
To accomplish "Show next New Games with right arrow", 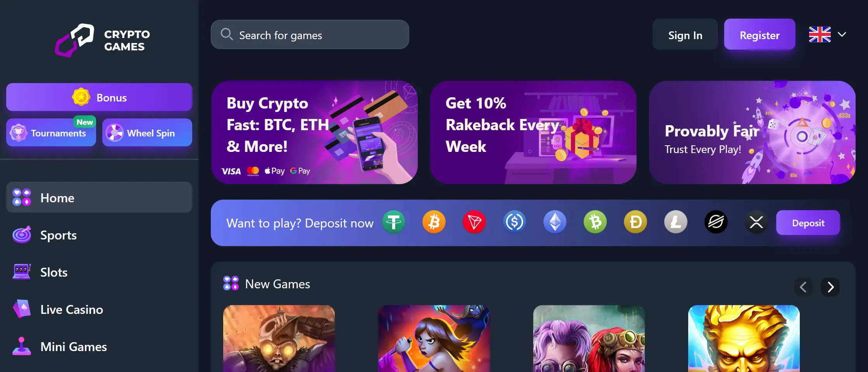I will tap(830, 287).
